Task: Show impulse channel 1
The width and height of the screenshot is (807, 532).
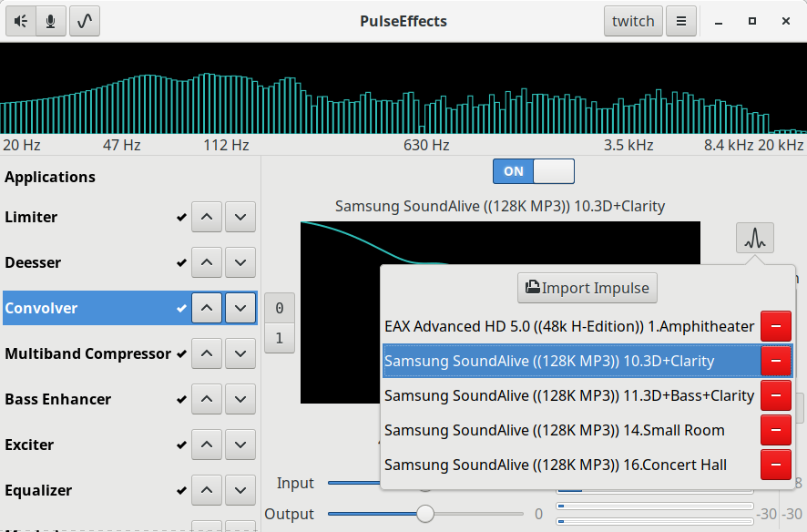Action: click(x=280, y=338)
